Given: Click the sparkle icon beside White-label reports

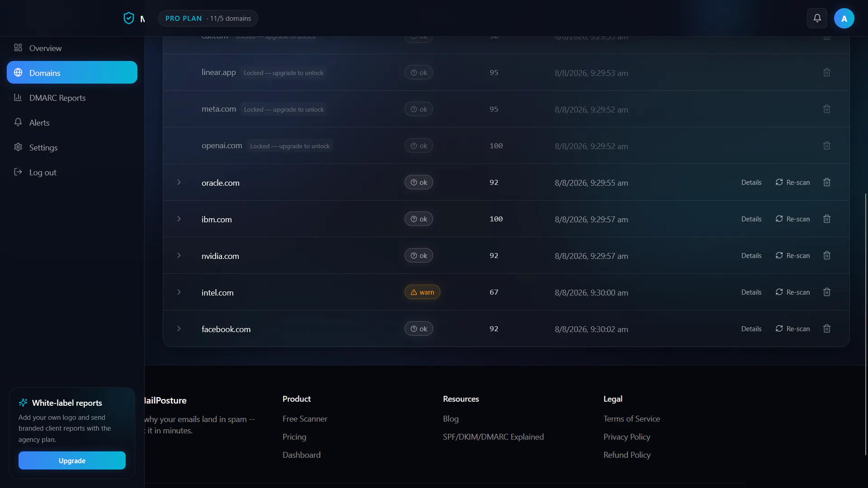Looking at the screenshot, I should click(x=23, y=403).
